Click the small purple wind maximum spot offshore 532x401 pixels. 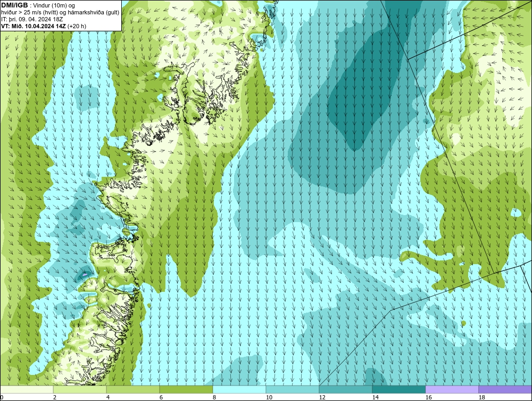pos(85,274)
